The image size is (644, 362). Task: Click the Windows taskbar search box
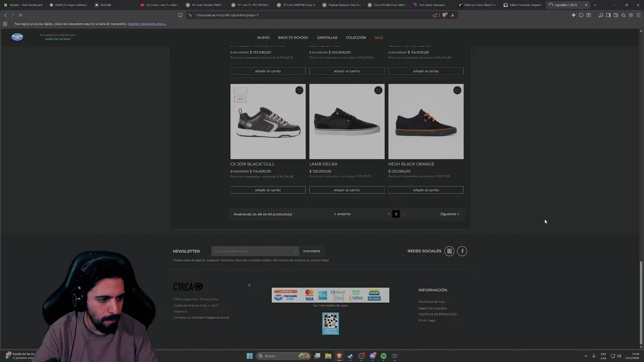click(283, 356)
